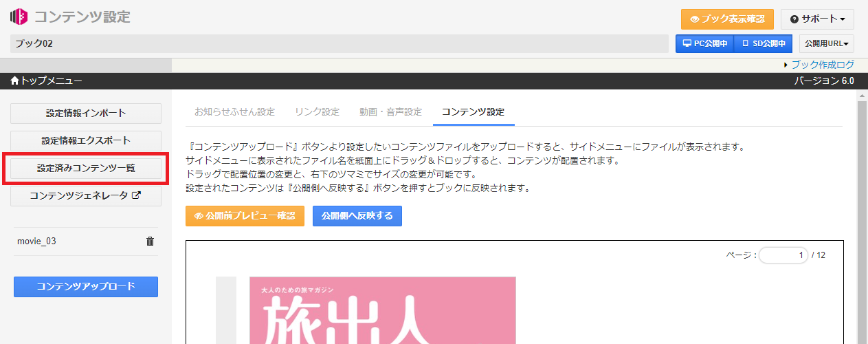The height and width of the screenshot is (344, 868).
Task: Open the 動画・音声設定 tab
Action: point(390,111)
